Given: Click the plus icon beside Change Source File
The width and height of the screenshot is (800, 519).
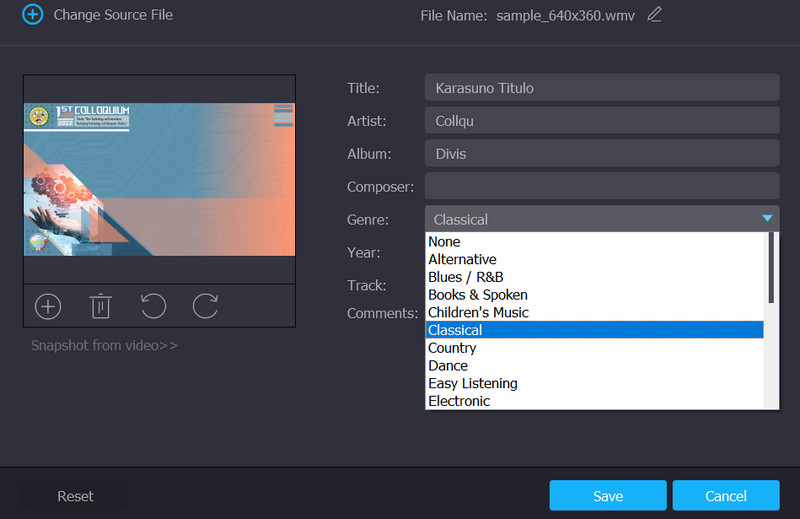Looking at the screenshot, I should [x=32, y=15].
